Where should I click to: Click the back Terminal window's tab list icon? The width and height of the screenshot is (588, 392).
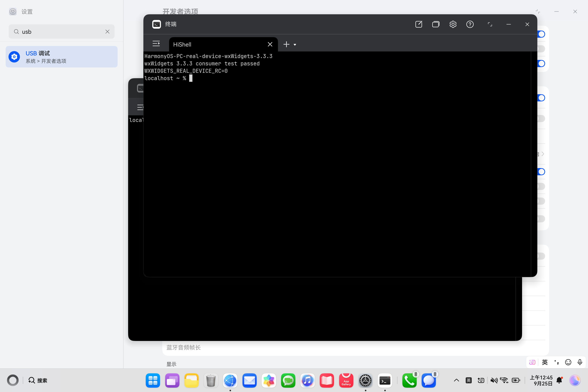click(x=140, y=107)
